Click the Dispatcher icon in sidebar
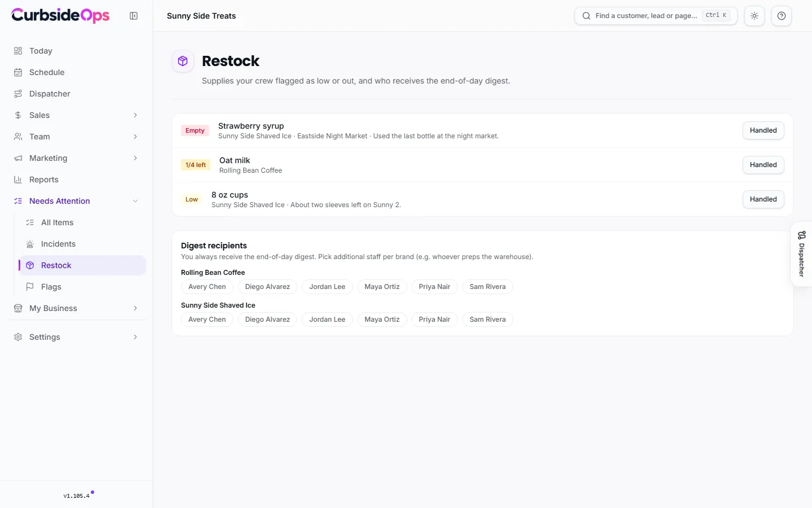This screenshot has height=508, width=812. (18, 94)
